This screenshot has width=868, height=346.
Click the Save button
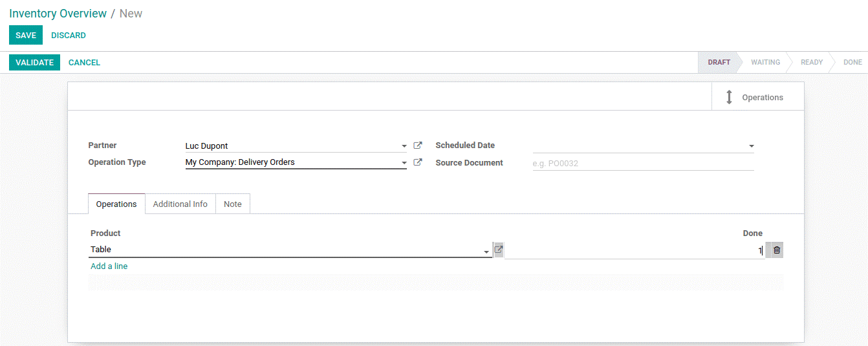point(26,36)
